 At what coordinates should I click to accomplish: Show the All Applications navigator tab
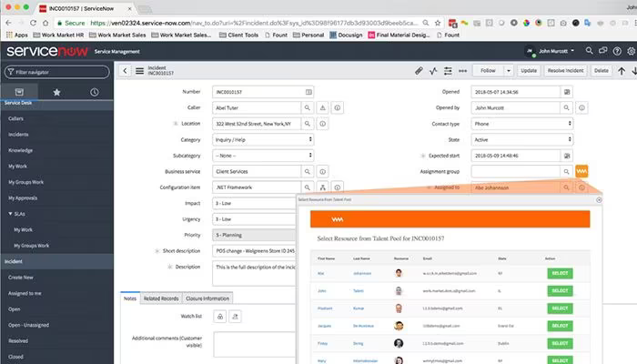point(19,92)
